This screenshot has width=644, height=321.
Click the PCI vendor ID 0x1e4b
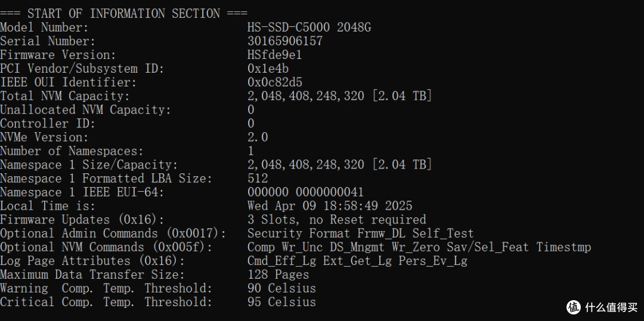268,68
